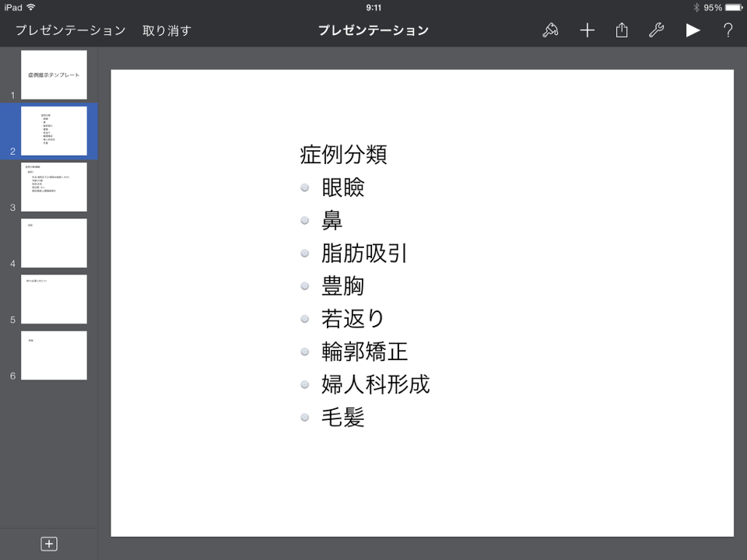Tap bullet text 鼻
This screenshot has width=747, height=560.
click(x=332, y=220)
